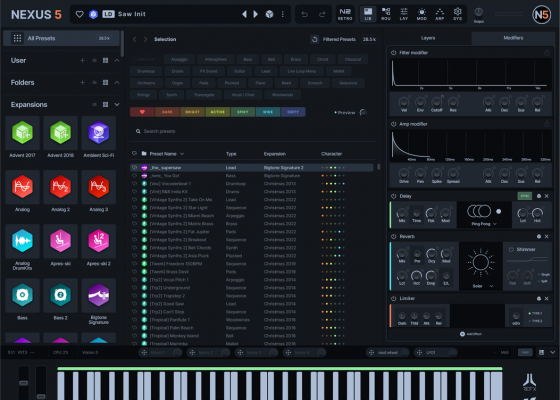Image resolution: width=560 pixels, height=400 pixels.
Task: Open the ARP arpeggiator view
Action: (440, 14)
